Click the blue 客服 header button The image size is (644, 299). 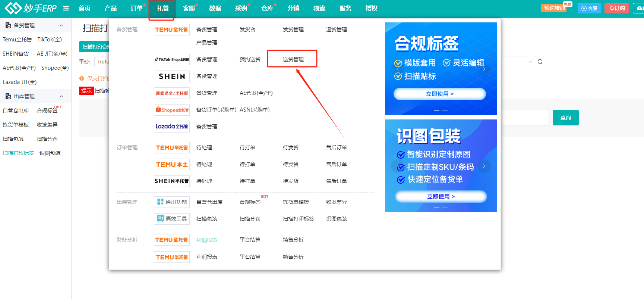tap(589, 8)
